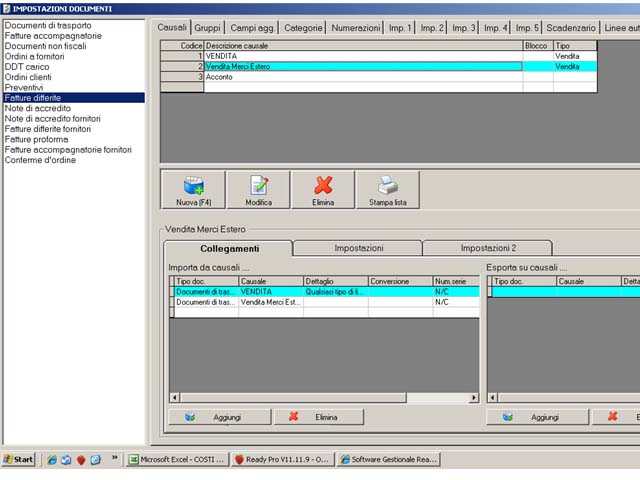Switch to the Impostazioni 2 sub-tab
This screenshot has height=480, width=640.
[488, 248]
